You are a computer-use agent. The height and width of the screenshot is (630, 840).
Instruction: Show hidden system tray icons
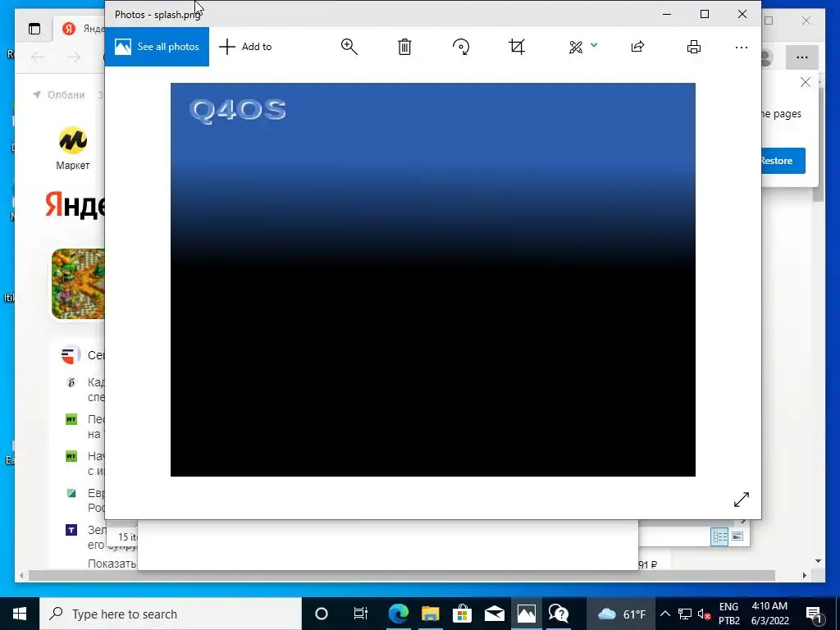(664, 614)
